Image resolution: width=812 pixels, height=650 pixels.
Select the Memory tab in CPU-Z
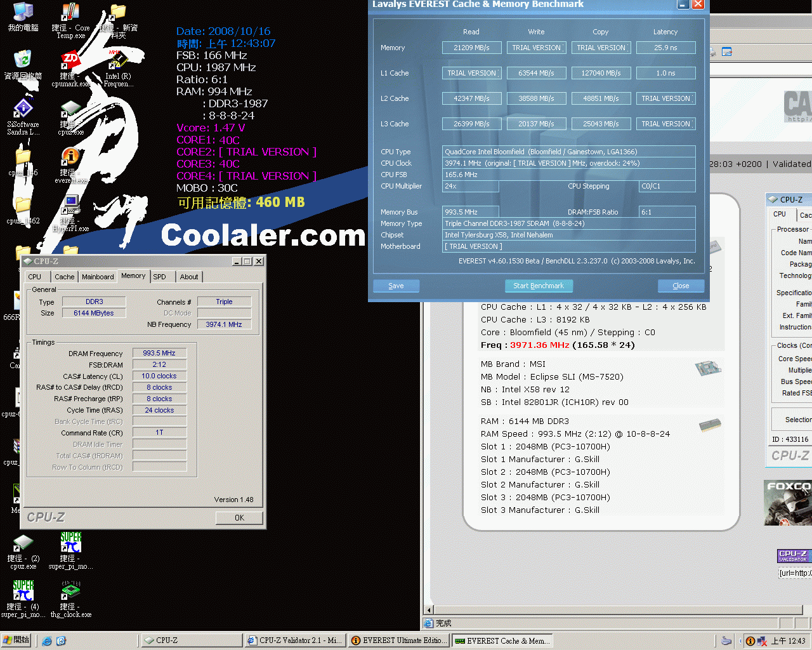pyautogui.click(x=133, y=275)
